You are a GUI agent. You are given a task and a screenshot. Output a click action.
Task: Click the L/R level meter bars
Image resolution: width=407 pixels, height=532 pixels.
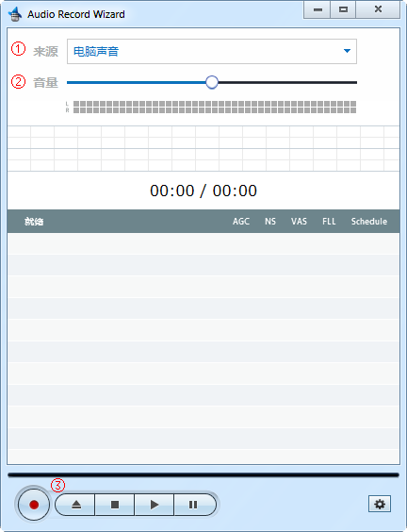(x=215, y=107)
